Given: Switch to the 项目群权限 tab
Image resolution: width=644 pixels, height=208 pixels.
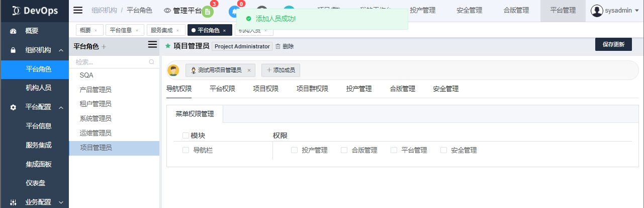Looking at the screenshot, I should (312, 89).
